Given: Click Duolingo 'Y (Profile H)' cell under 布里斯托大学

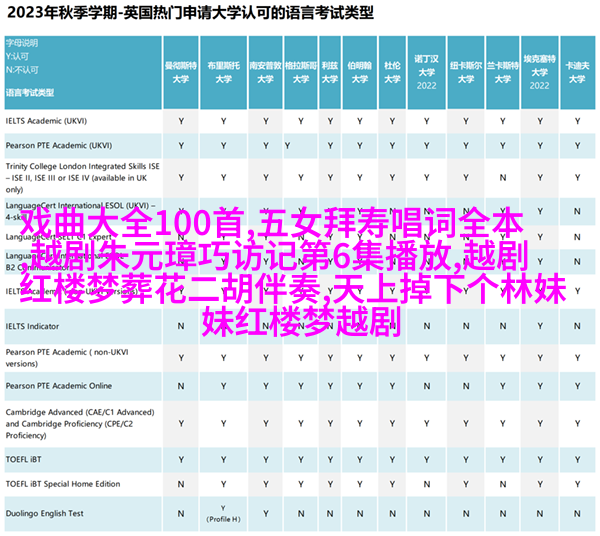Looking at the screenshot, I should pos(223,514).
